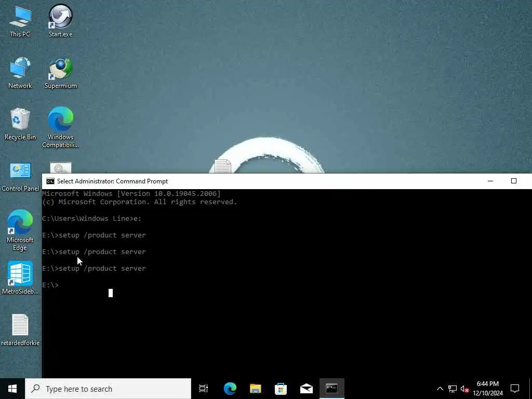Click the 'Microsoft Windows [Version 10.0.19045.2006]' line
Viewport: 532px width, 399px height.
pyautogui.click(x=131, y=193)
